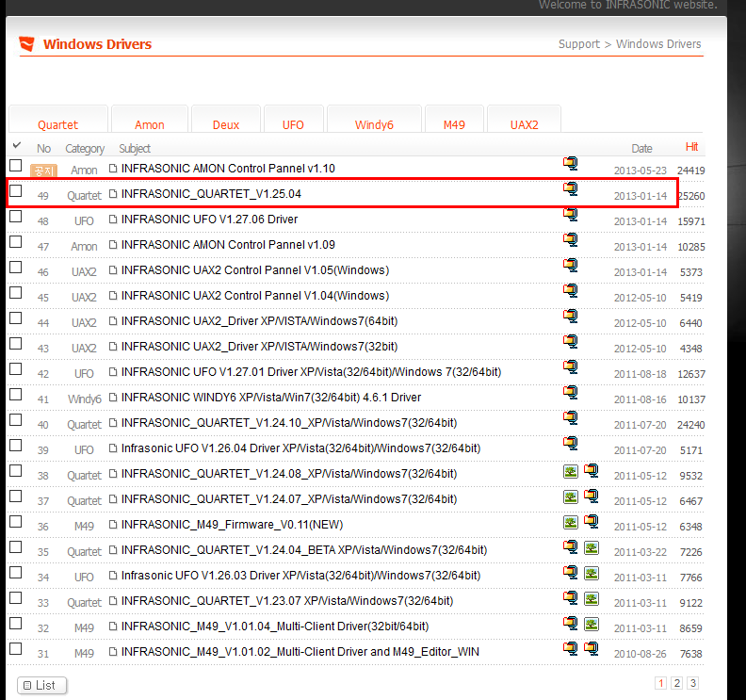This screenshot has width=746, height=700.
Task: Check the box for AMON Control Pannel v1.10
Action: pyautogui.click(x=16, y=165)
